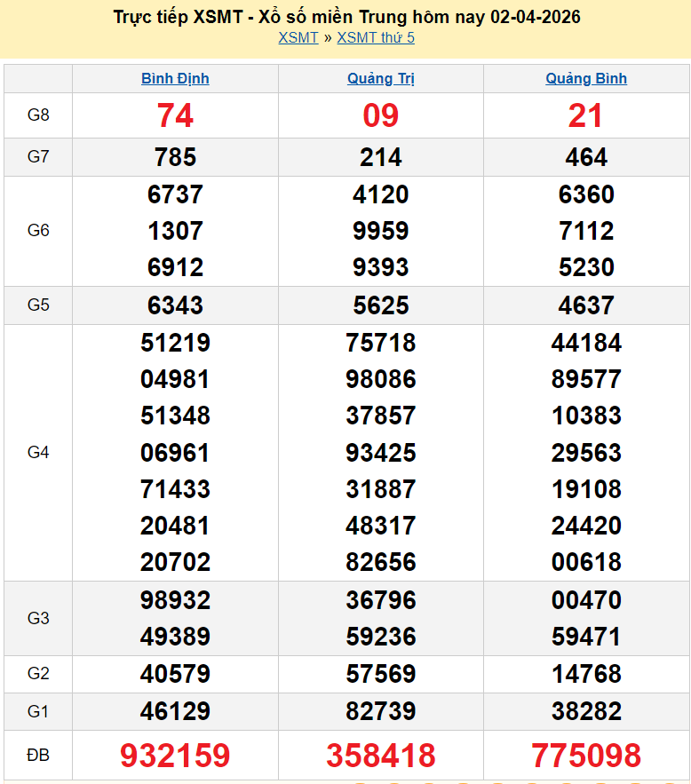Click G1 result 82739
691x784 pixels.
(x=380, y=711)
